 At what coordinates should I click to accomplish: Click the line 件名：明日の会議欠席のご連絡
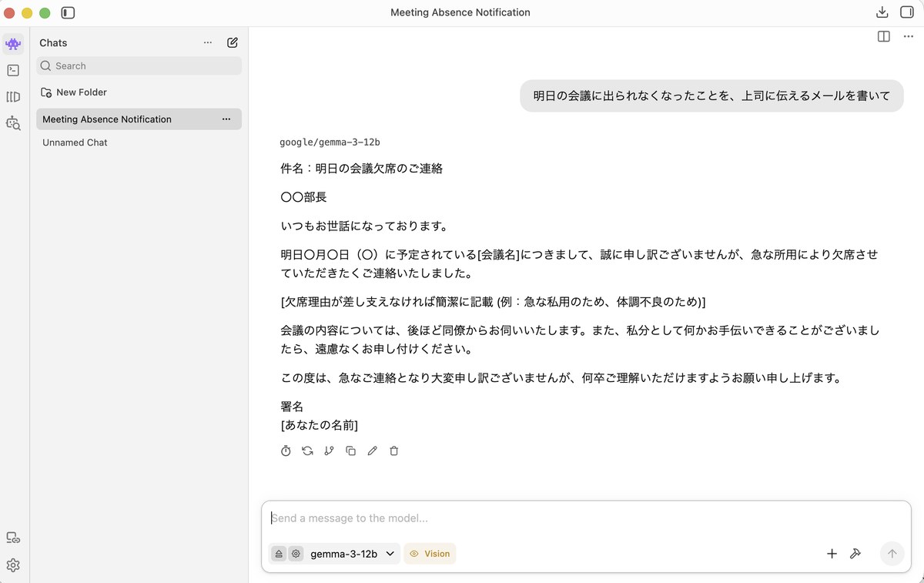pyautogui.click(x=361, y=169)
